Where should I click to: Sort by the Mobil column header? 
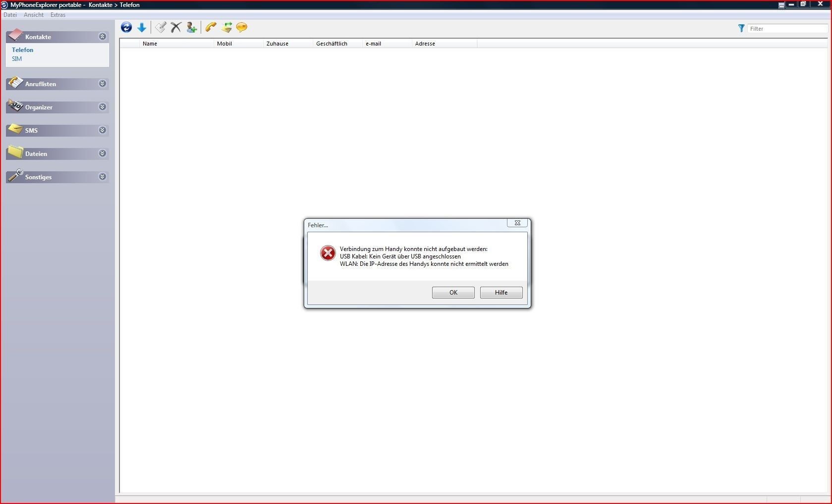[x=239, y=44]
